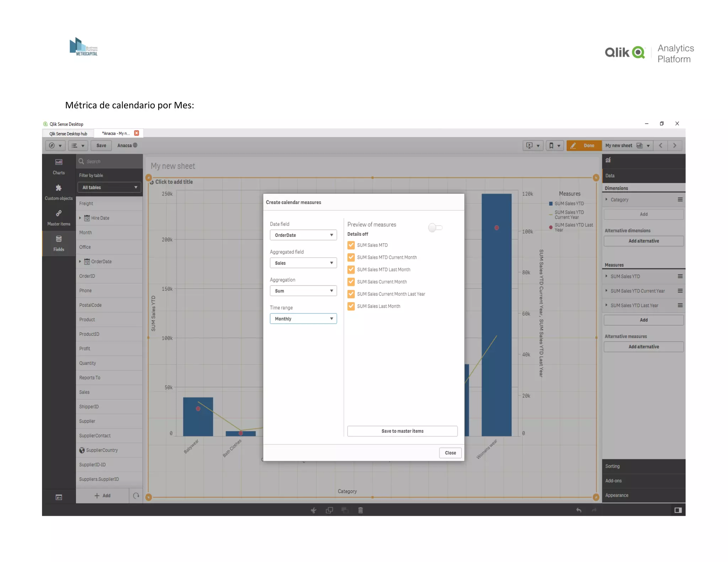Click the bookmark icon in top toolbar
The image size is (728, 562).
[x=551, y=146]
